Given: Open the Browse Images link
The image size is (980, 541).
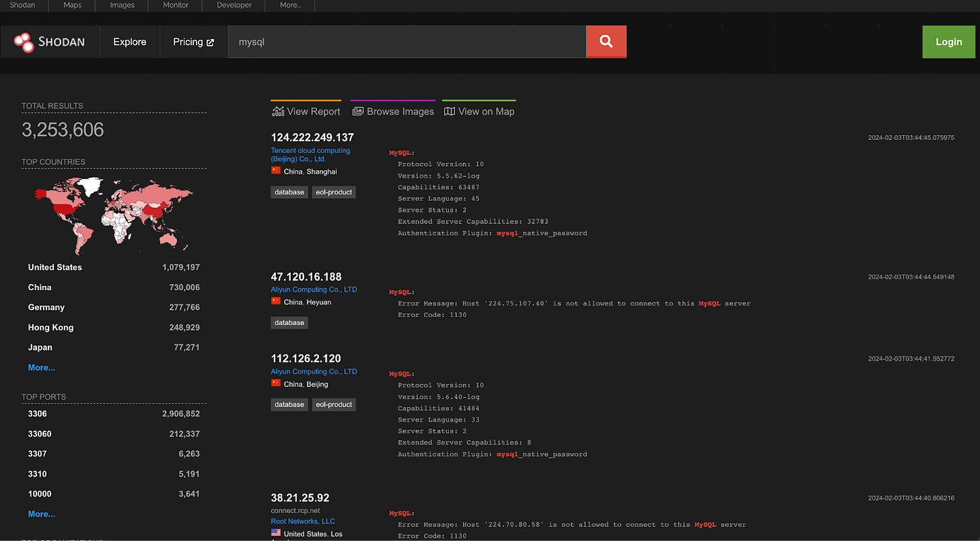Looking at the screenshot, I should coord(393,111).
